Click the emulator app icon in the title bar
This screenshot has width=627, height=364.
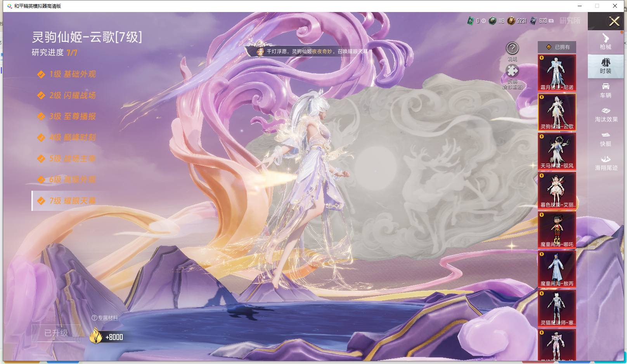[10, 6]
